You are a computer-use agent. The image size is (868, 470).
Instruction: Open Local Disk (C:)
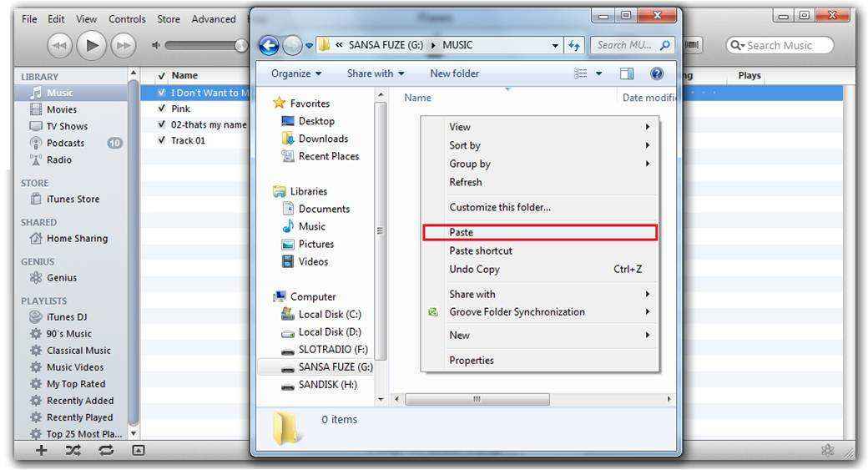click(x=321, y=314)
